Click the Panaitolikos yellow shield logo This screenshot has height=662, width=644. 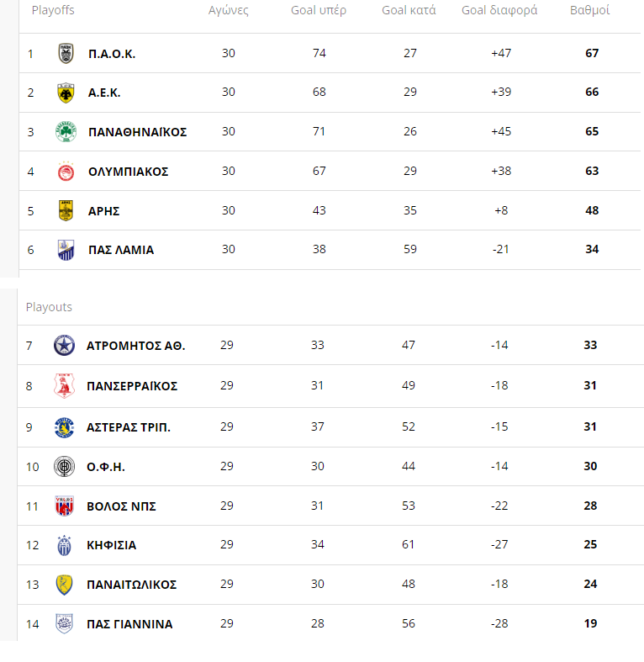pos(64,585)
